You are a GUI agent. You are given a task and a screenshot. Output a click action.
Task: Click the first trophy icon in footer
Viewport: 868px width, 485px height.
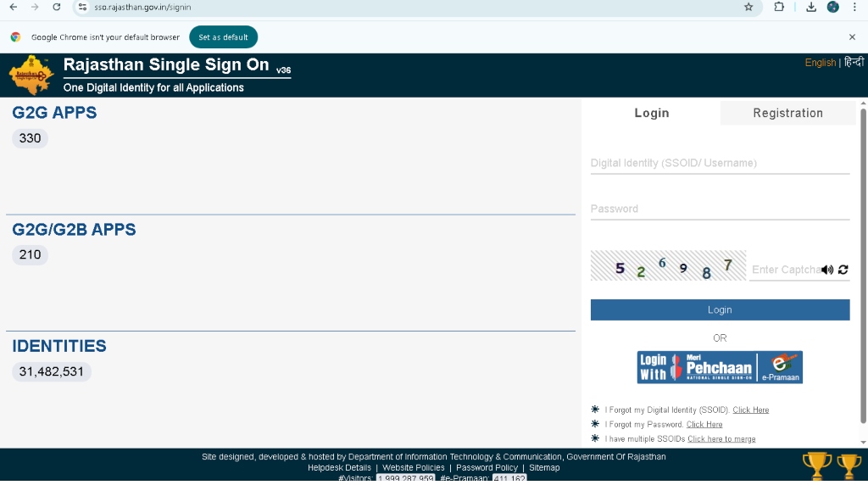817,466
